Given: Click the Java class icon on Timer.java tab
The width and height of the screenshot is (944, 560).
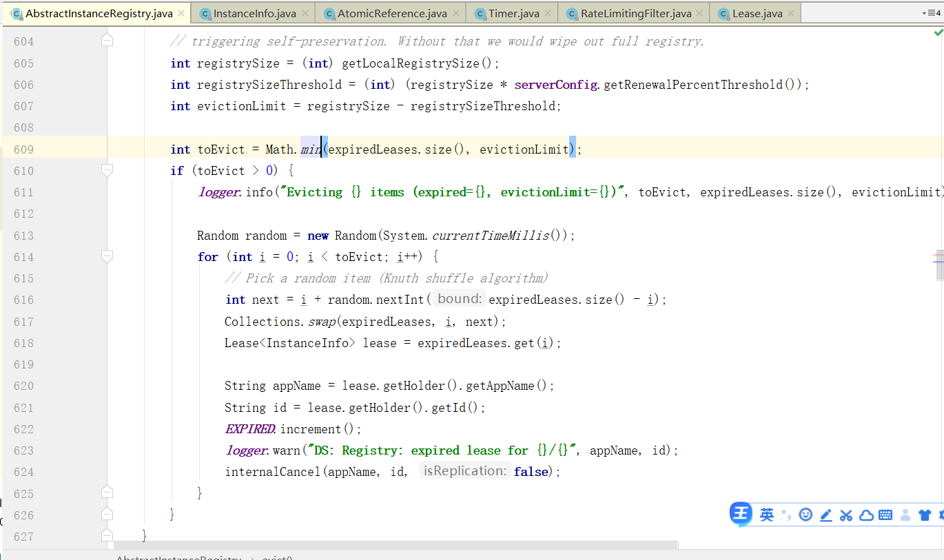Looking at the screenshot, I should (x=480, y=14).
